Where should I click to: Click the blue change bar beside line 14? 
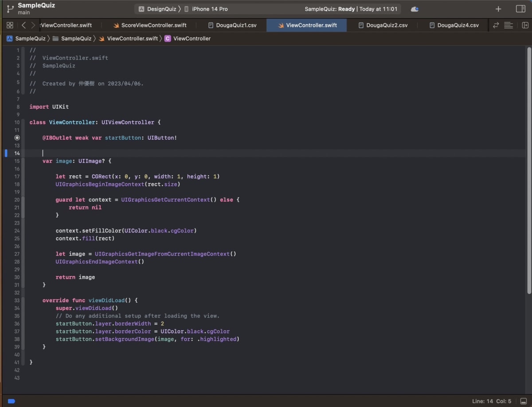click(x=6, y=153)
